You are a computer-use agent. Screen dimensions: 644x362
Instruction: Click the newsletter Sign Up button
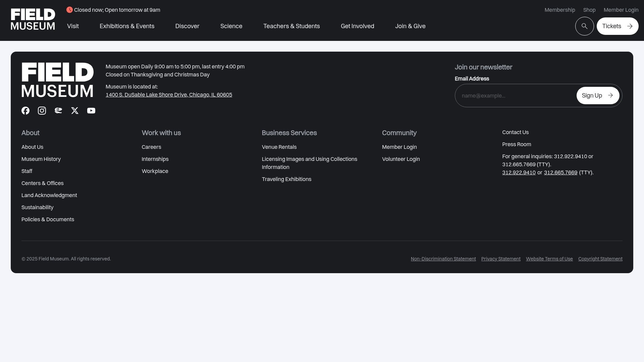coord(598,96)
